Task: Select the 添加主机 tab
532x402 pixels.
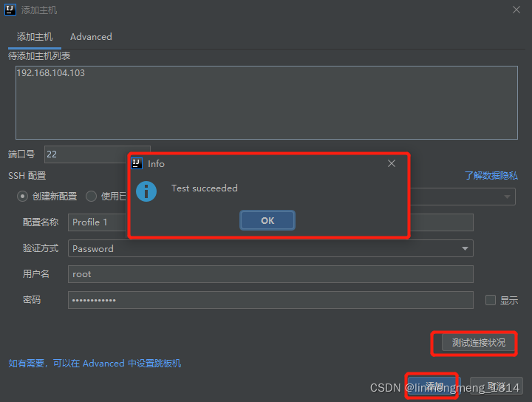Action: pyautogui.click(x=35, y=37)
